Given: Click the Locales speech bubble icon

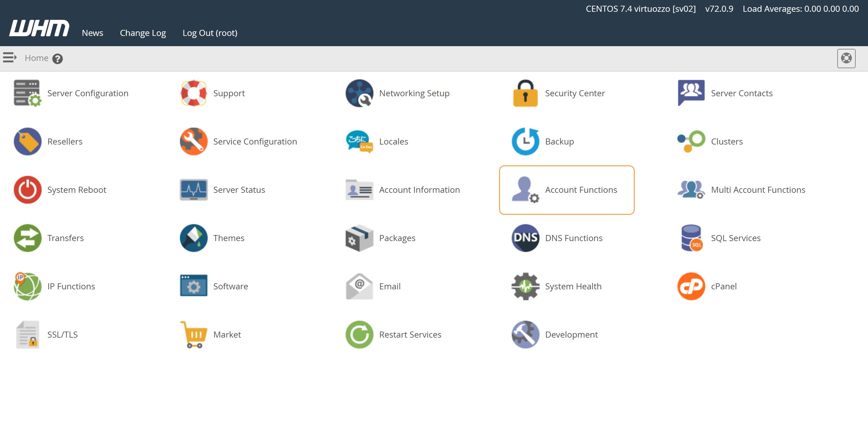Looking at the screenshot, I should click(x=359, y=141).
